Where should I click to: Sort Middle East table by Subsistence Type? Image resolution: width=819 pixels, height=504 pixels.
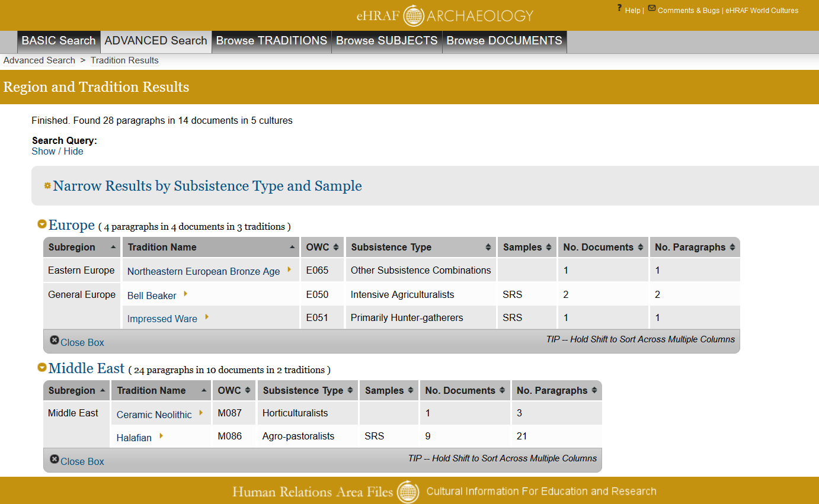click(308, 390)
